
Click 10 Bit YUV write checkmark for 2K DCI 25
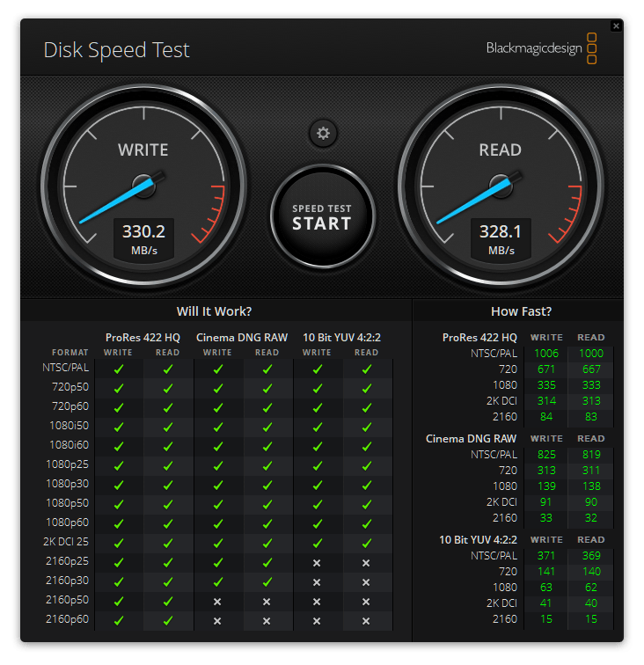(x=318, y=543)
